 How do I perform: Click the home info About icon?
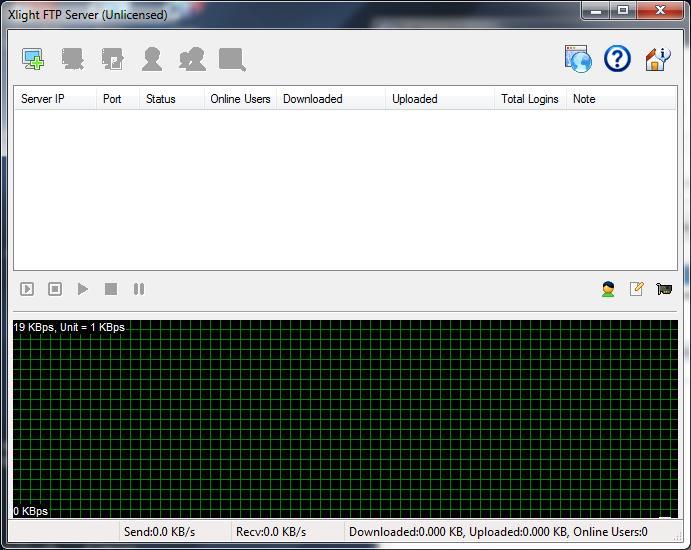click(658, 59)
